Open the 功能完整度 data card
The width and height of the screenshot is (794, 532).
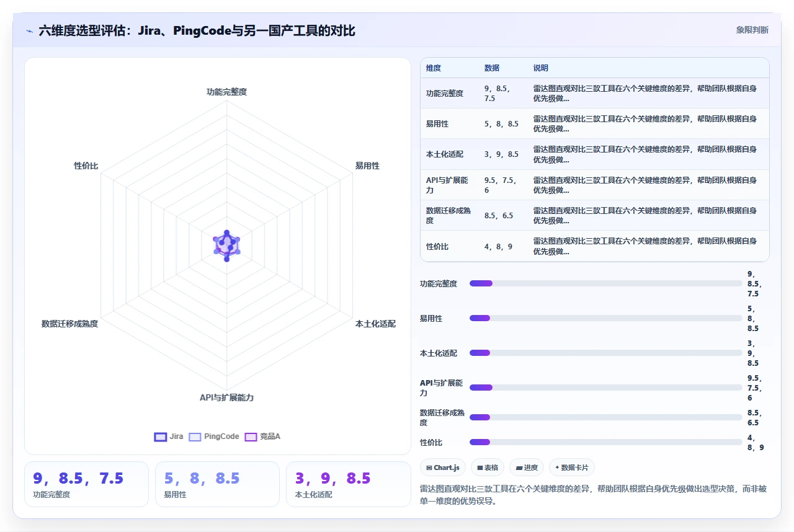click(86, 484)
